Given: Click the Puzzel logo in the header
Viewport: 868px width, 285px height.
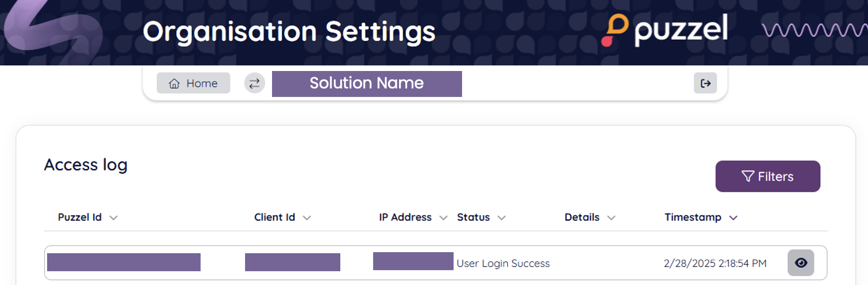Looking at the screenshot, I should point(665,30).
